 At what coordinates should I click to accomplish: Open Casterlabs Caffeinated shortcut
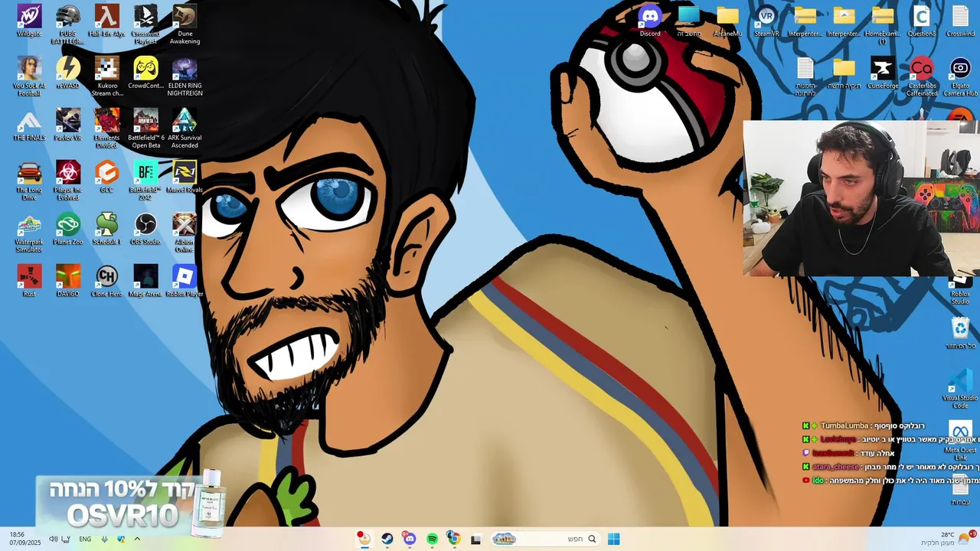922,76
